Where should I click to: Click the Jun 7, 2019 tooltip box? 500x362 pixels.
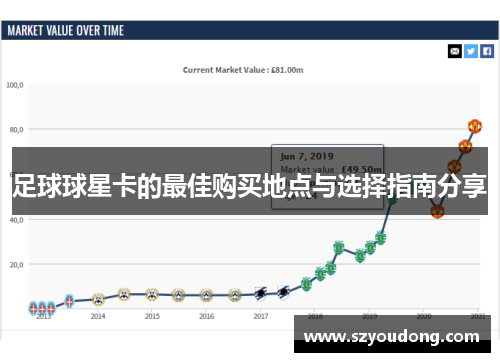[x=327, y=177]
